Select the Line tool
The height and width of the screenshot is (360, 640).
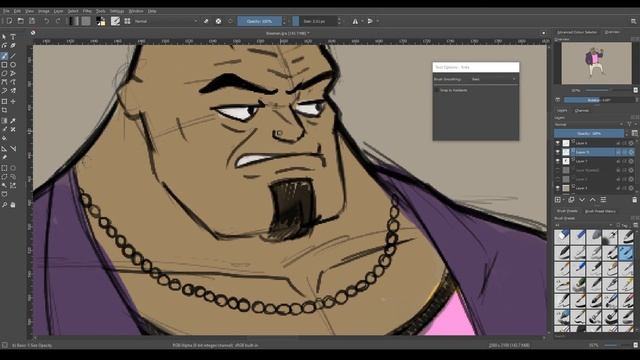click(13, 56)
